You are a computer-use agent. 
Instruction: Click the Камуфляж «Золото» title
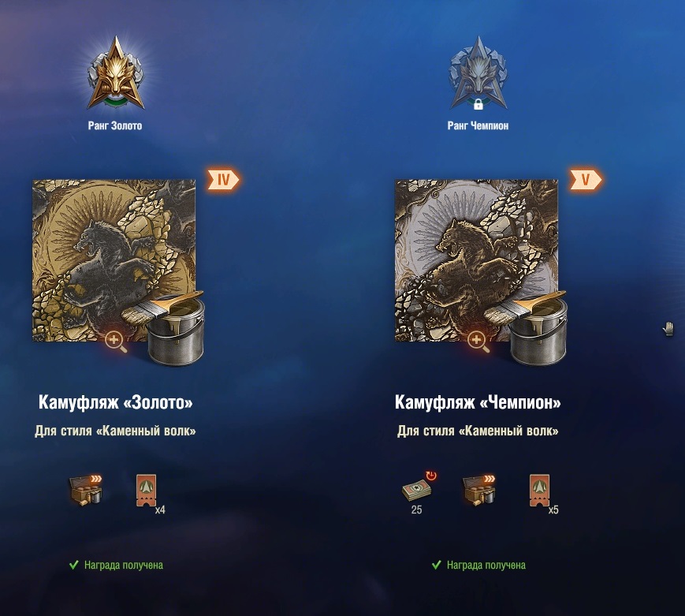[115, 402]
